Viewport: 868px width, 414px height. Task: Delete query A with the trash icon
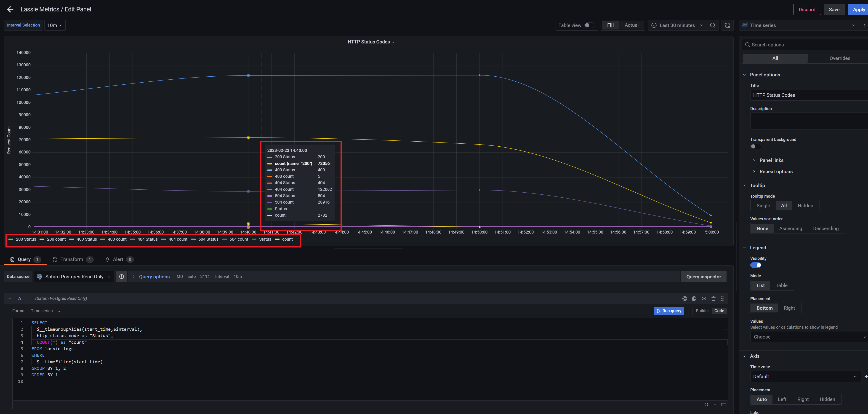[713, 298]
